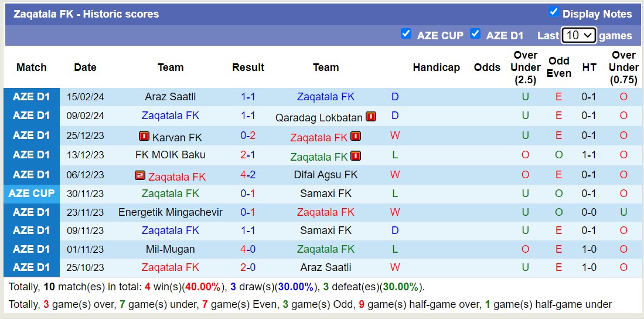Image resolution: width=644 pixels, height=319 pixels.
Task: Click Zaqatala FK red card in 25/12/23 row
Action: (356, 137)
